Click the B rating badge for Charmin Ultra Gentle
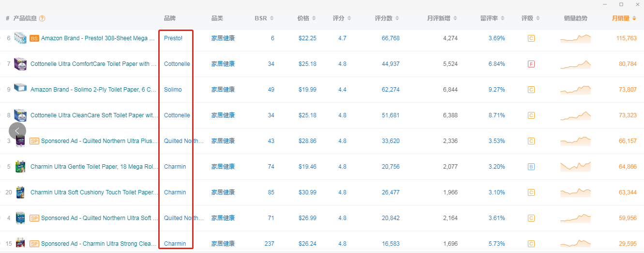Screen dimensions: 644x253 pyautogui.click(x=531, y=167)
